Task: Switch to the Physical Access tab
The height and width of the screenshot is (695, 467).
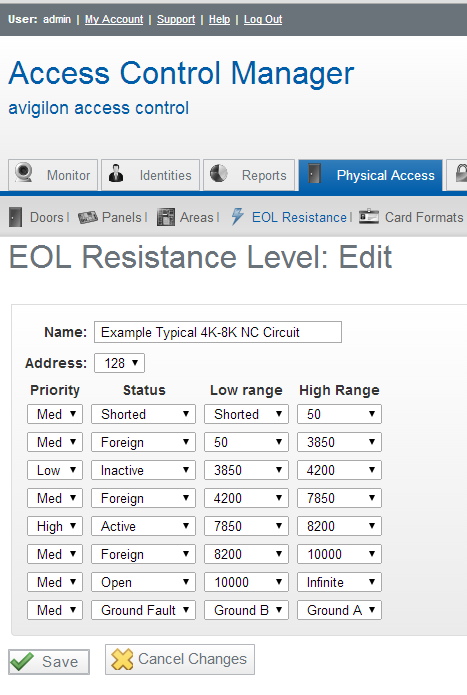Action: coord(371,175)
